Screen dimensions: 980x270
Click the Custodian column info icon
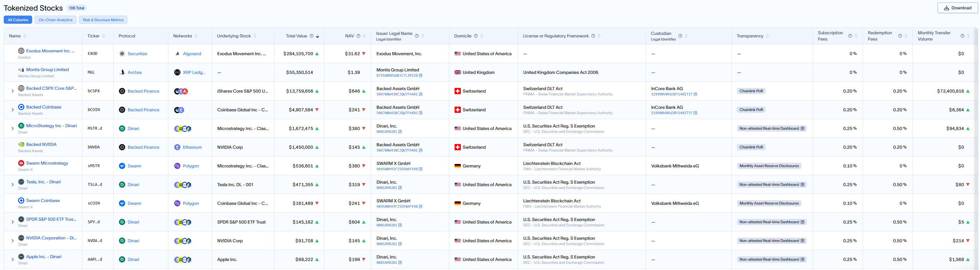[x=680, y=36]
